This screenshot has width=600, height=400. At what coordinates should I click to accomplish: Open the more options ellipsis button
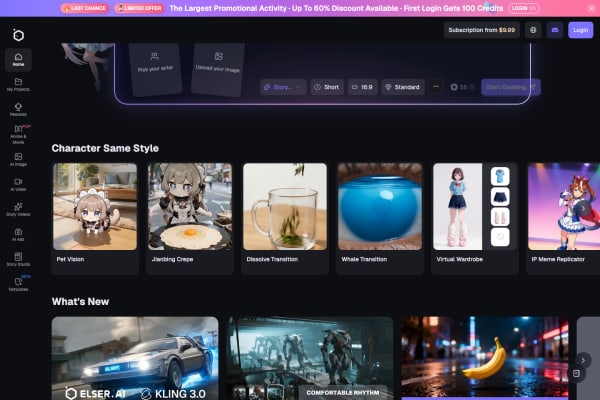coord(435,87)
